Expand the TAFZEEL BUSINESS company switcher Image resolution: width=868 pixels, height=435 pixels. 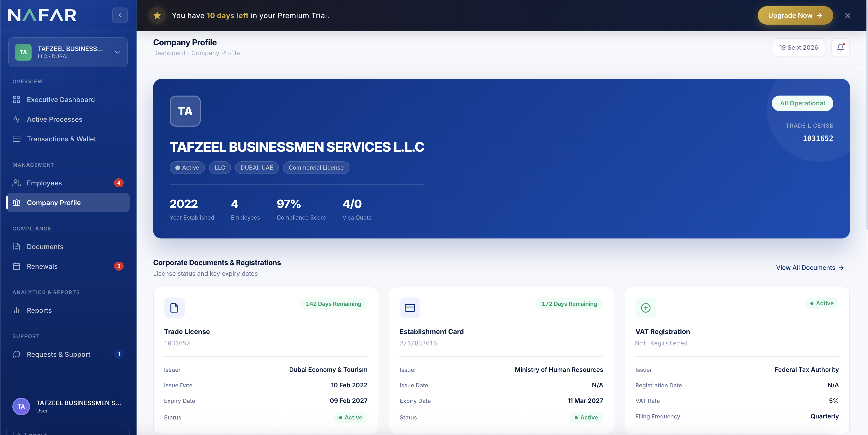(x=68, y=52)
